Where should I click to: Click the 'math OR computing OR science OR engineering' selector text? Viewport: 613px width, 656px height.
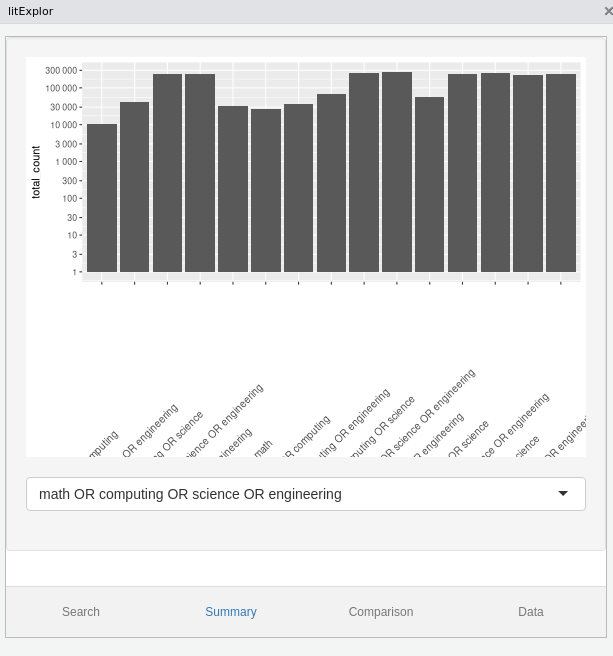point(190,494)
